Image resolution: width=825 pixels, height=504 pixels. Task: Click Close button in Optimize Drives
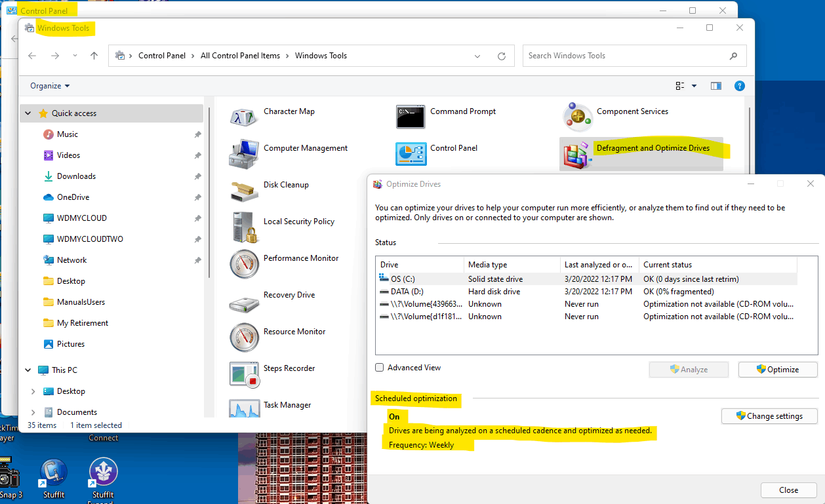coord(789,490)
